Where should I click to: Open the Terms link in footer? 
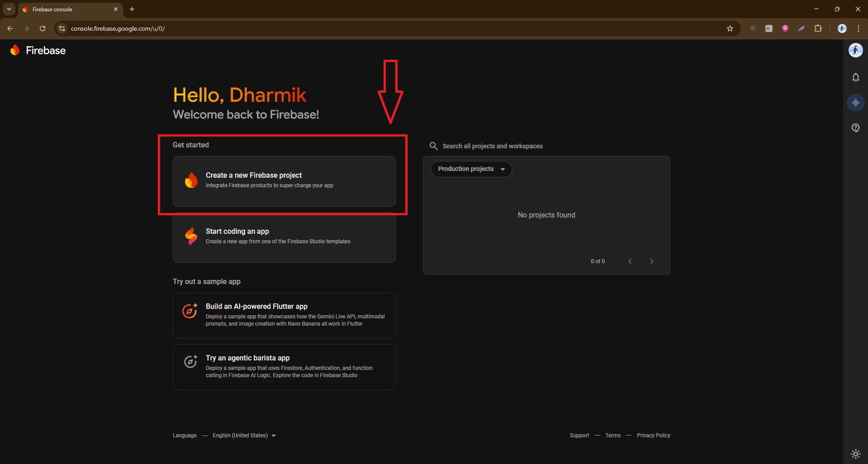click(x=613, y=436)
